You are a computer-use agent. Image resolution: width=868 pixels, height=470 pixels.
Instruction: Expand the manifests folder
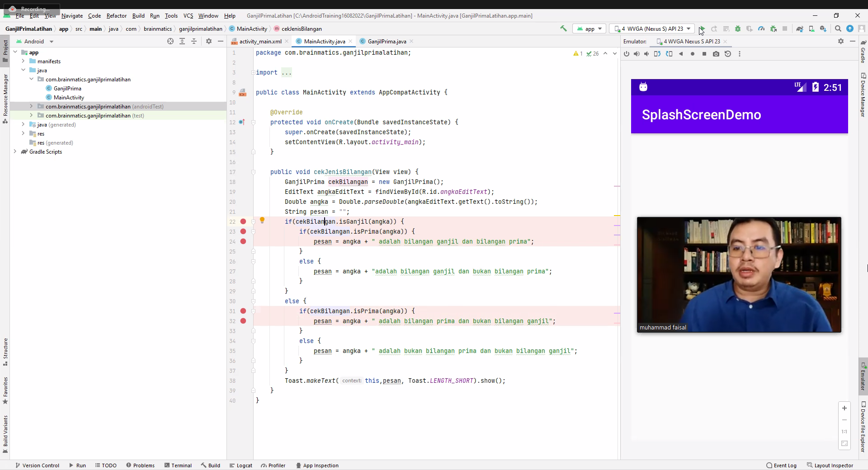23,61
